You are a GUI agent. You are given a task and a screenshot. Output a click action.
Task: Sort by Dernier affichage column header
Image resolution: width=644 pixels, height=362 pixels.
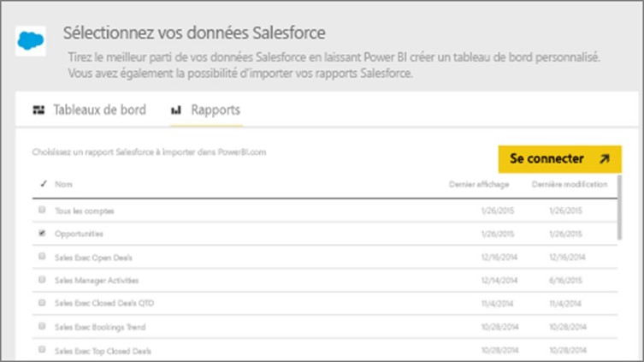tap(479, 185)
